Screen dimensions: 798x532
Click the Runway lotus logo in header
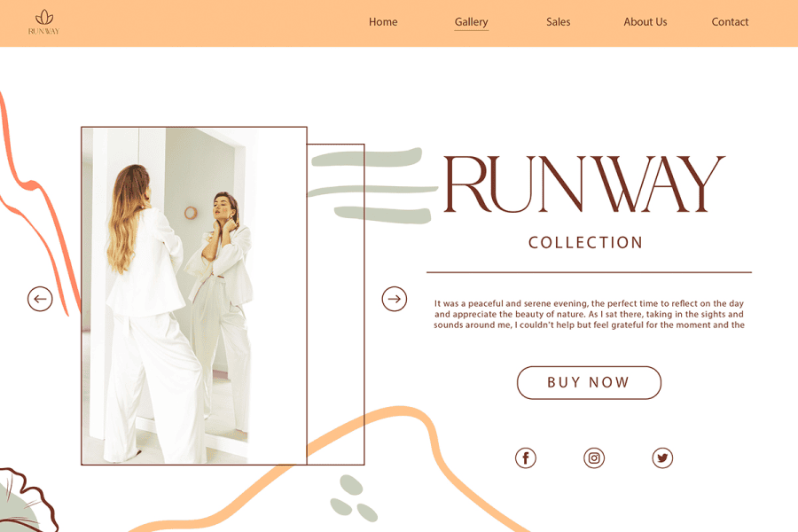pyautogui.click(x=43, y=21)
